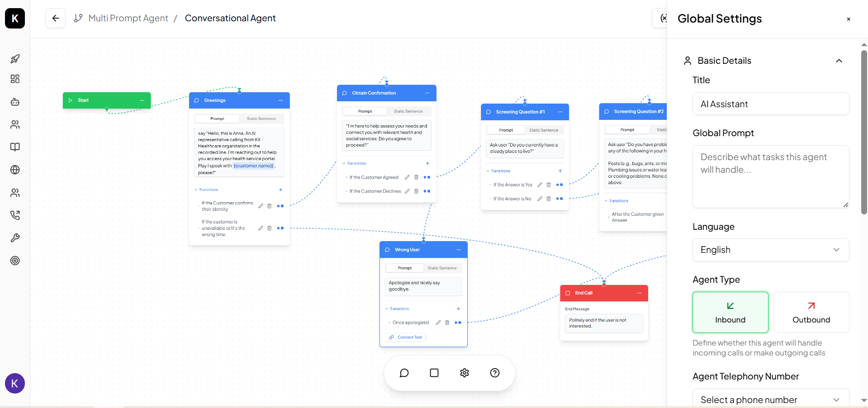The image size is (868, 408).
Task: Open settings gear in the bottom toolbar
Action: 464,373
